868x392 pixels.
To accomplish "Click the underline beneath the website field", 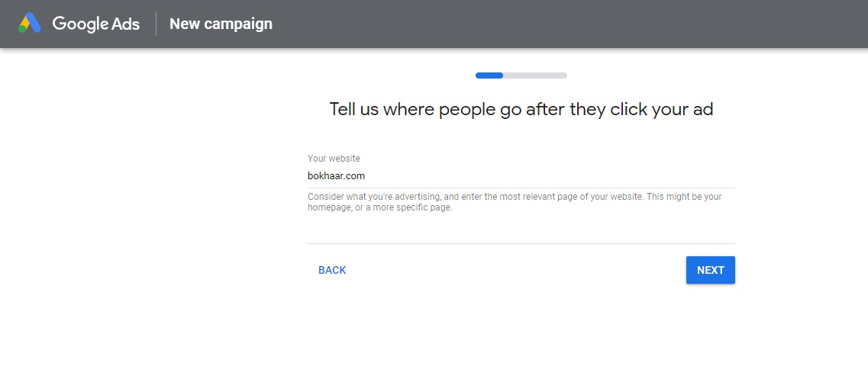I will point(521,188).
